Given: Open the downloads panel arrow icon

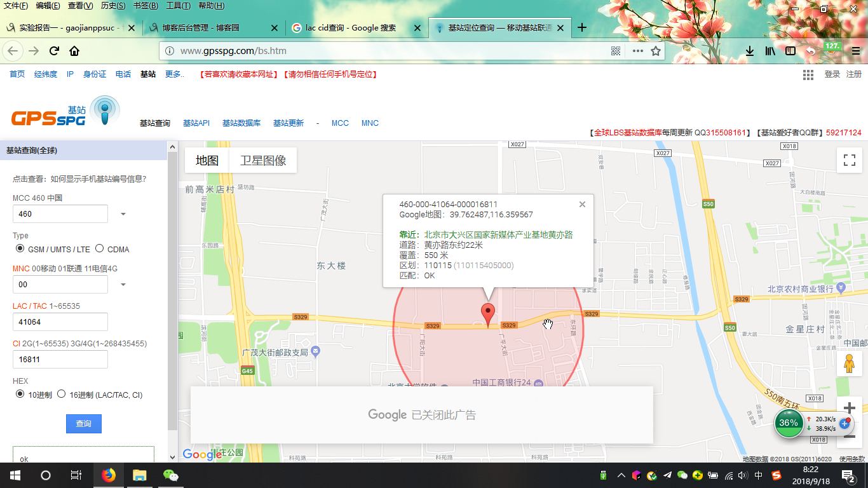Looking at the screenshot, I should (x=750, y=51).
